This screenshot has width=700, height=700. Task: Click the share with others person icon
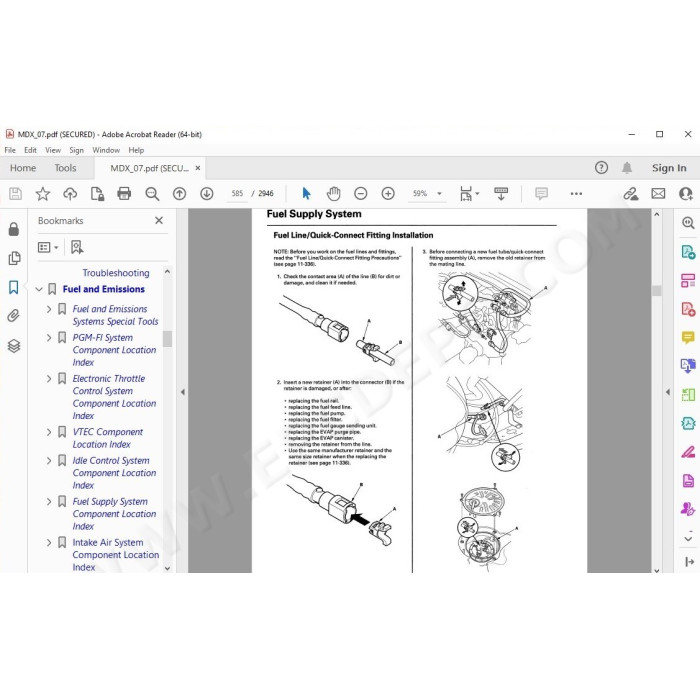click(x=685, y=194)
